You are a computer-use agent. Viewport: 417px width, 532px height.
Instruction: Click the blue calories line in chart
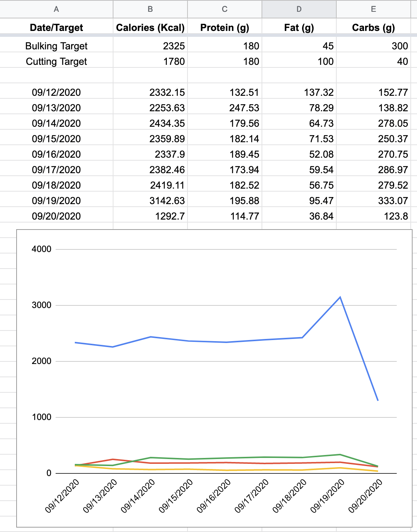pyautogui.click(x=226, y=342)
